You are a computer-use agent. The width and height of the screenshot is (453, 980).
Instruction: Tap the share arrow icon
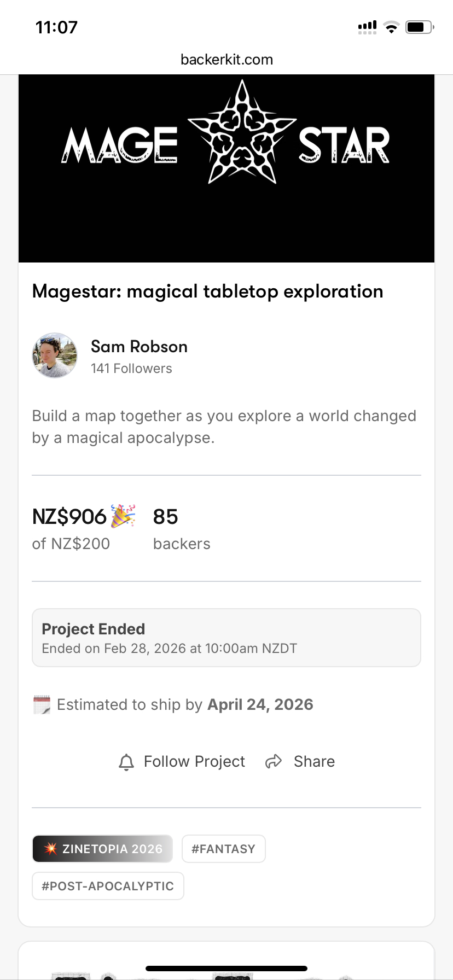(274, 761)
